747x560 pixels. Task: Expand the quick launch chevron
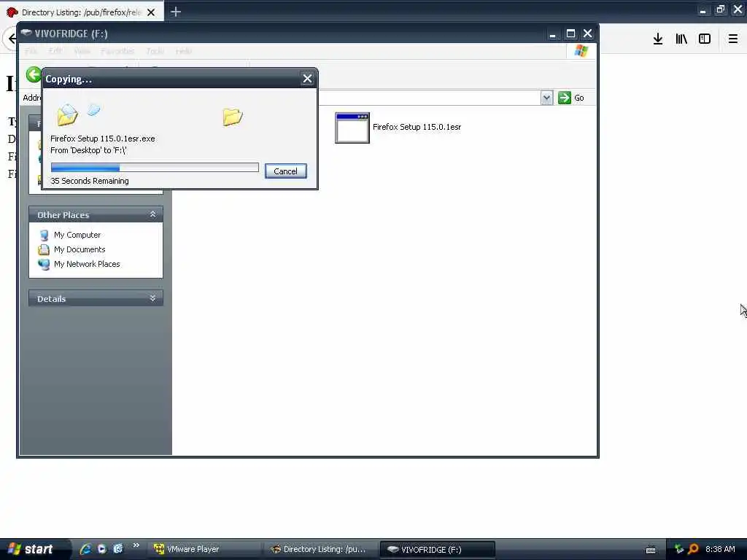pyautogui.click(x=136, y=545)
